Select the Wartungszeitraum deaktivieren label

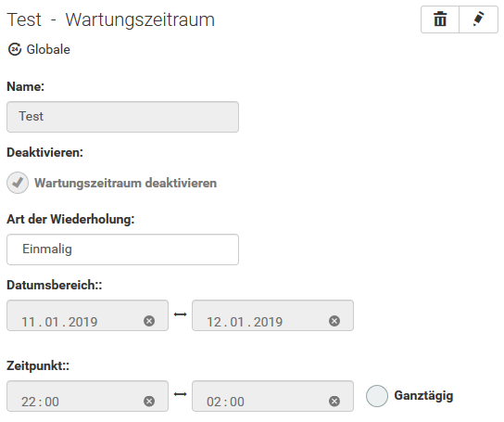pos(126,183)
